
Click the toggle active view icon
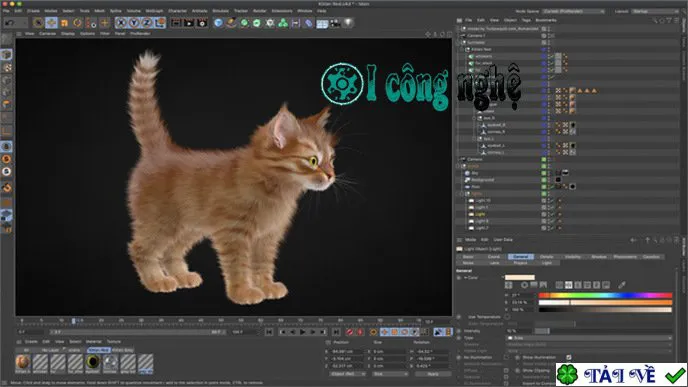point(450,34)
